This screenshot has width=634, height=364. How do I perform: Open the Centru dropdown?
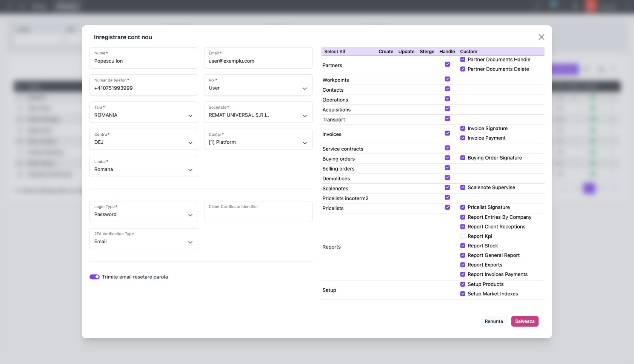[x=144, y=139]
